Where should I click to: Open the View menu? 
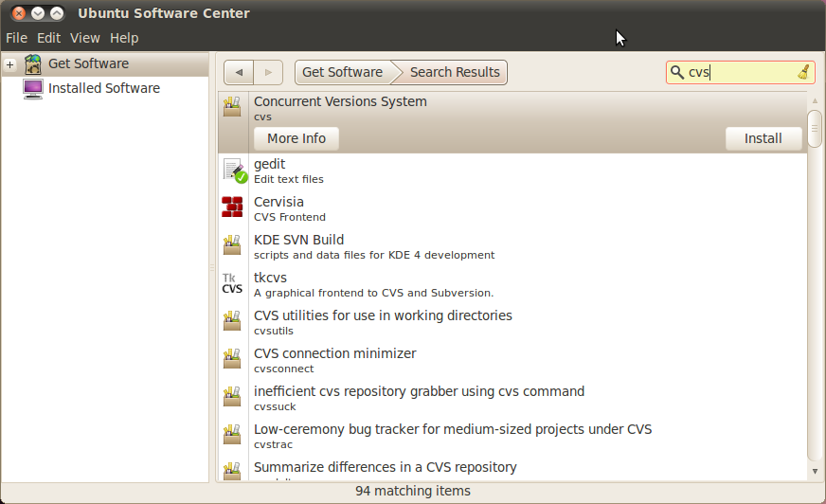pos(84,38)
